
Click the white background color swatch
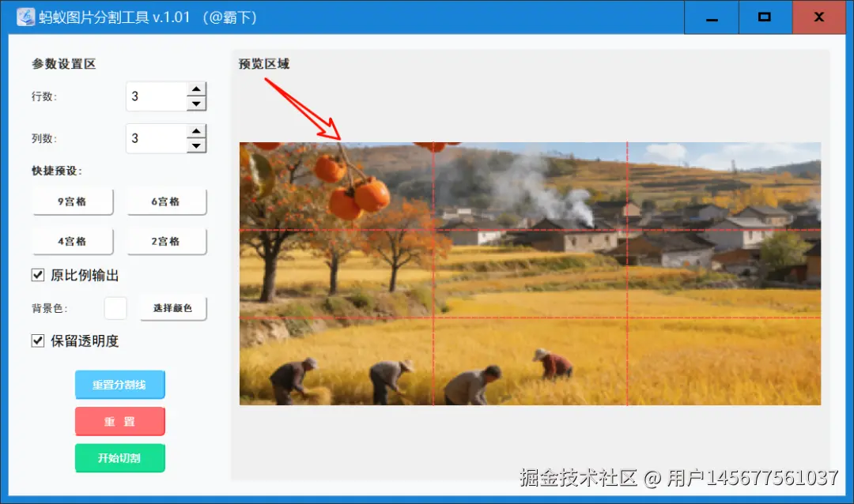[115, 308]
